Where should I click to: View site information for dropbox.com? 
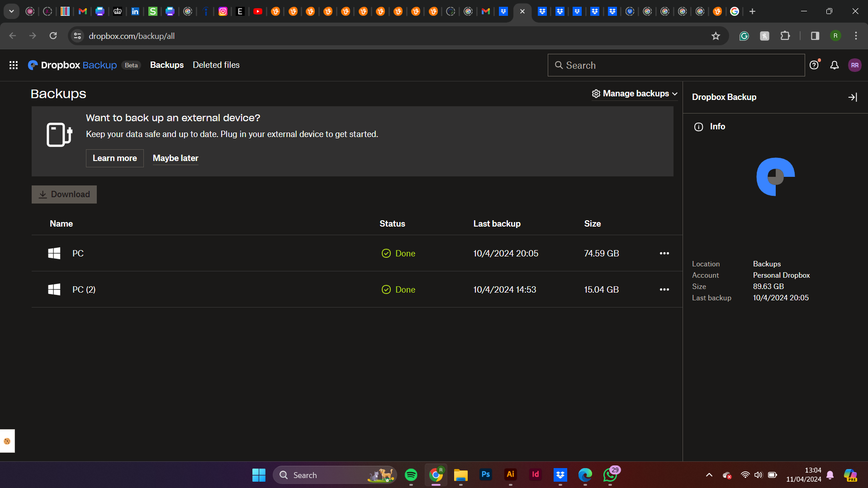tap(77, 36)
